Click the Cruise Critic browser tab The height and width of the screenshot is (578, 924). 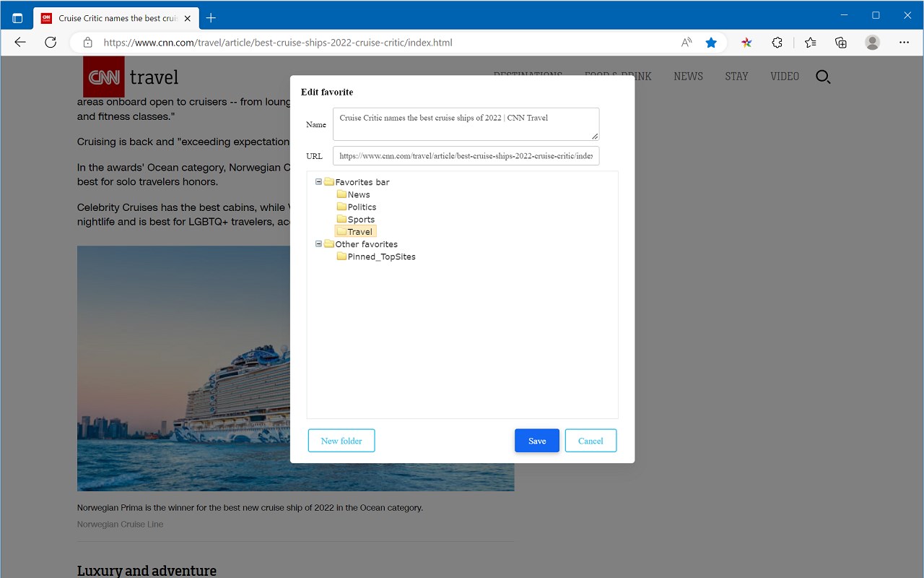[x=115, y=18]
